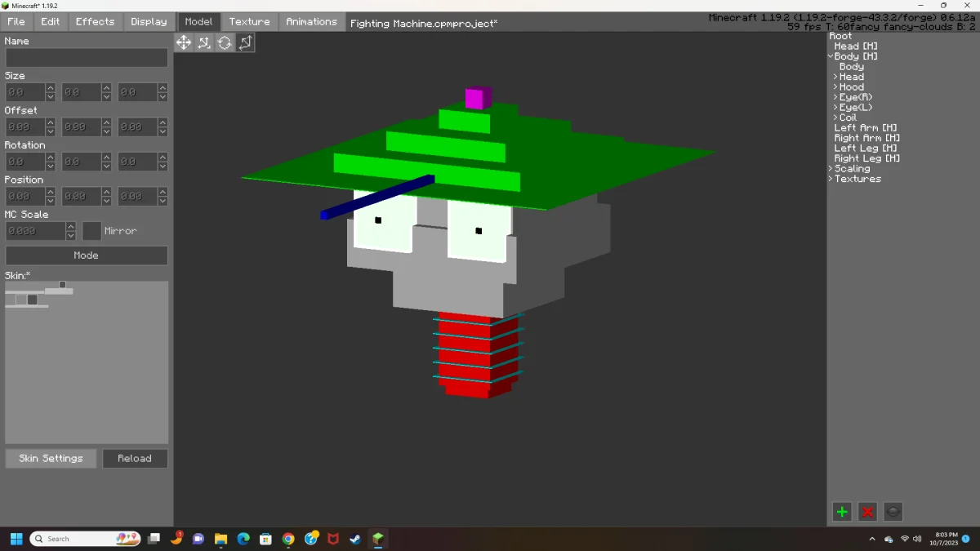Image resolution: width=980 pixels, height=551 pixels.
Task: Toggle the part visibility eye button
Action: tap(893, 512)
